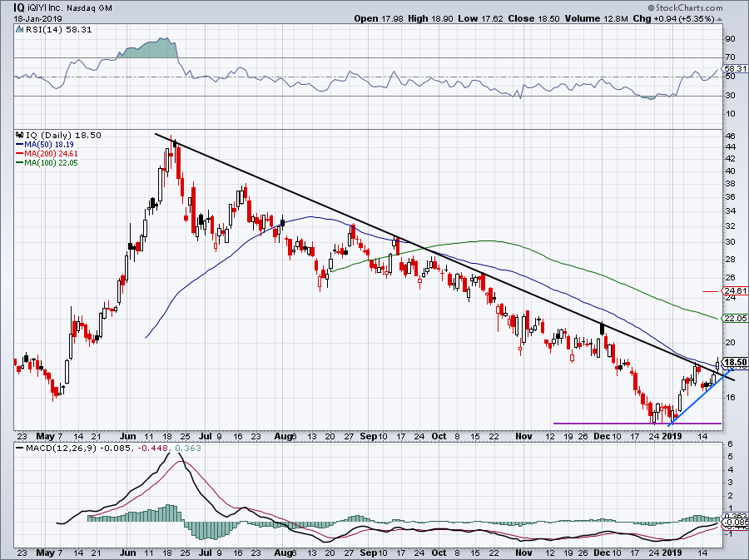
Task: Click the 16 level on price axis
Action: (x=731, y=397)
